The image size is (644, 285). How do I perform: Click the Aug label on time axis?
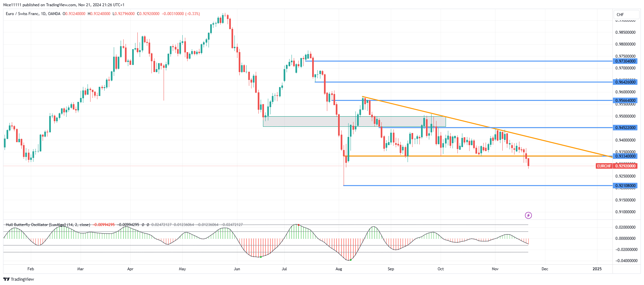339,269
